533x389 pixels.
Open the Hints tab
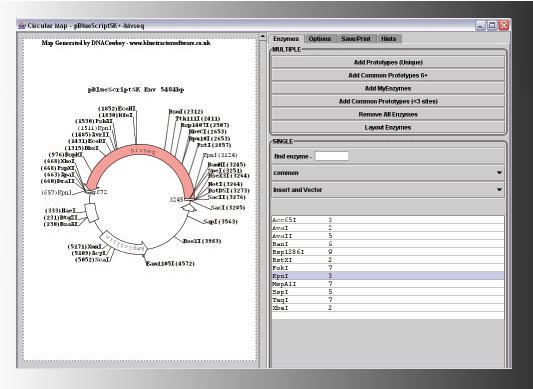coord(389,39)
